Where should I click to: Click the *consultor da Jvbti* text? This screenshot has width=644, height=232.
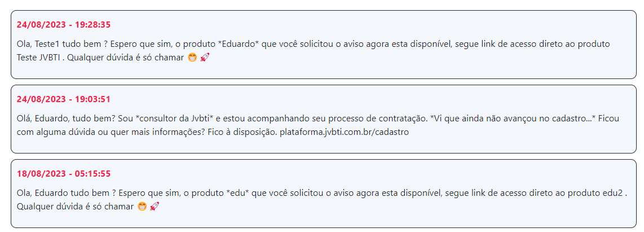pyautogui.click(x=175, y=119)
